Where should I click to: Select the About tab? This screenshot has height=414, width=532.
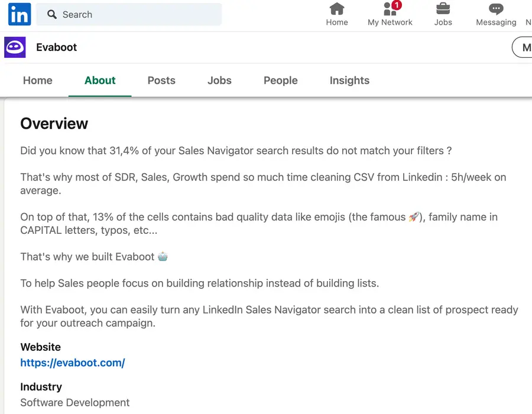[x=100, y=80]
